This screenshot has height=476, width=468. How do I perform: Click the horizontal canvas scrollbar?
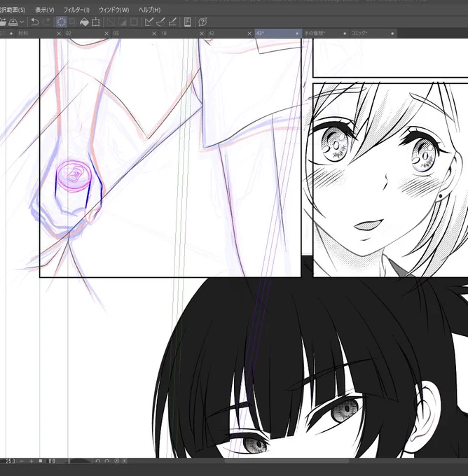[x=287, y=461]
